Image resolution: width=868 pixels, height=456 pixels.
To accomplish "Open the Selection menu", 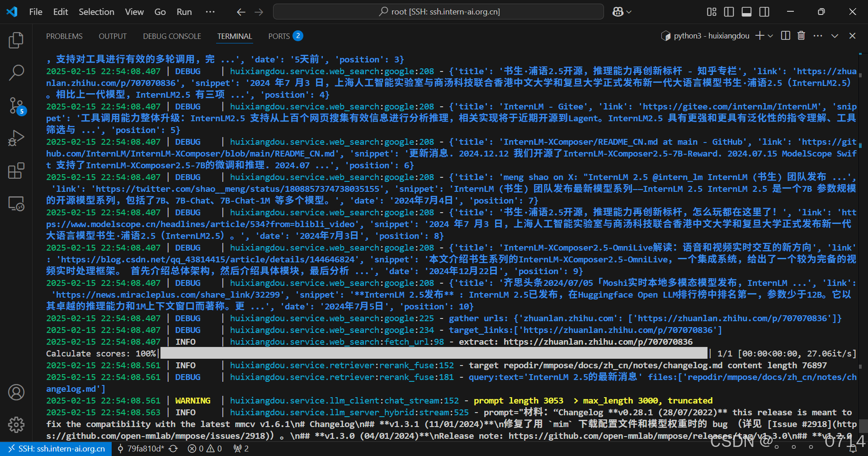I will [96, 12].
